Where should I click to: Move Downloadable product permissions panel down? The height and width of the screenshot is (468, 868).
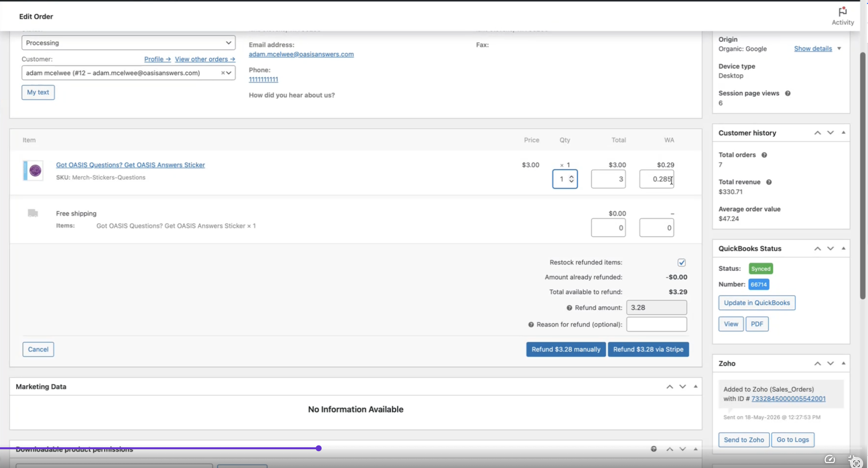click(x=682, y=449)
